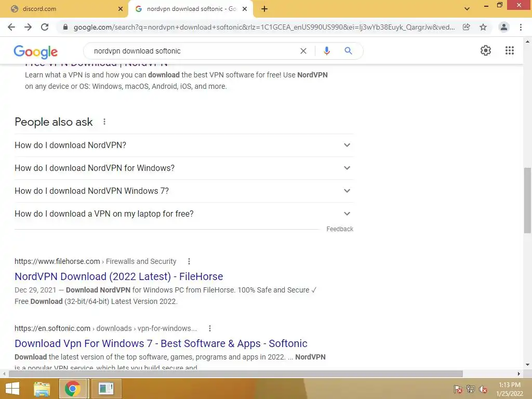
Task: Go back to the previous page
Action: pos(11,27)
